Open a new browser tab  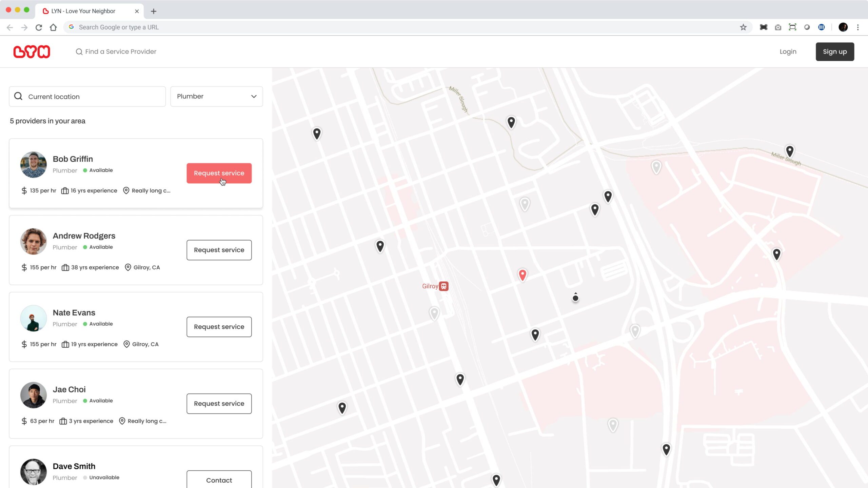click(154, 11)
